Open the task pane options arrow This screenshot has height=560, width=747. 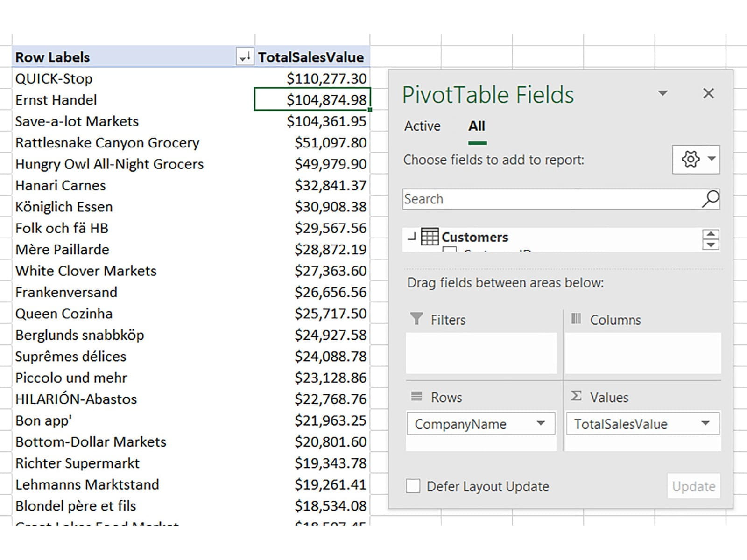662,93
